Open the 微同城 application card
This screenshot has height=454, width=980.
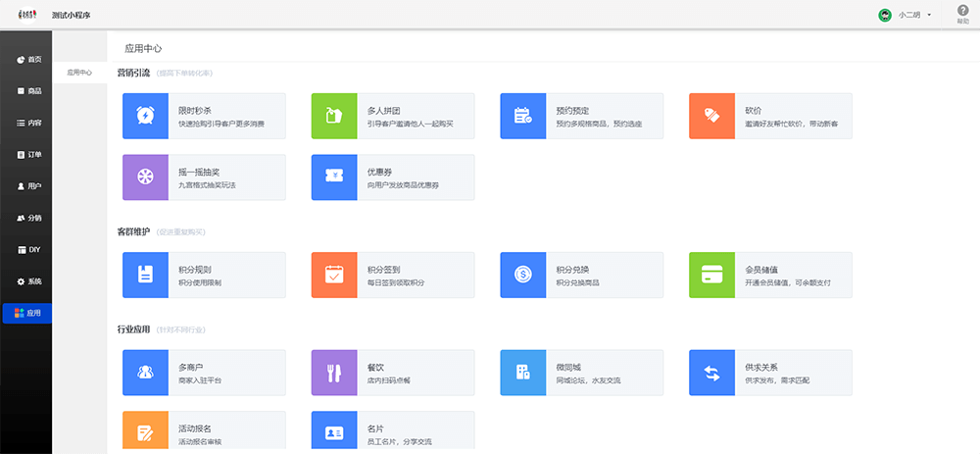point(582,372)
